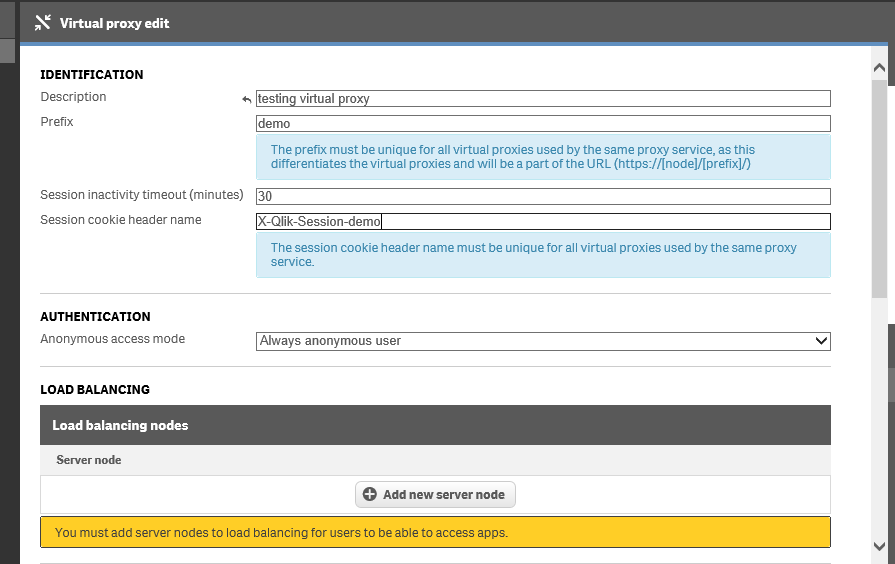The width and height of the screenshot is (895, 564).
Task: Click the Session cookie header name field
Action: [543, 222]
